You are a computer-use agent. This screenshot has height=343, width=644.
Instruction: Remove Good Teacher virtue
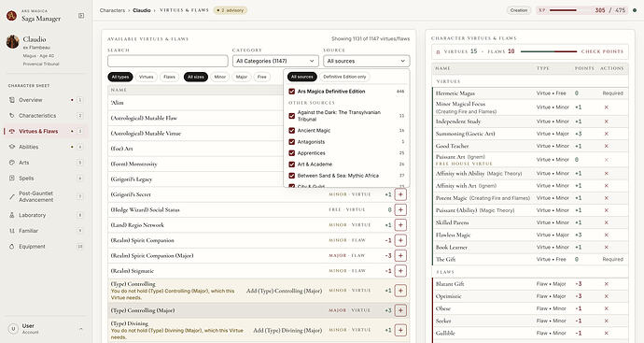click(x=607, y=146)
